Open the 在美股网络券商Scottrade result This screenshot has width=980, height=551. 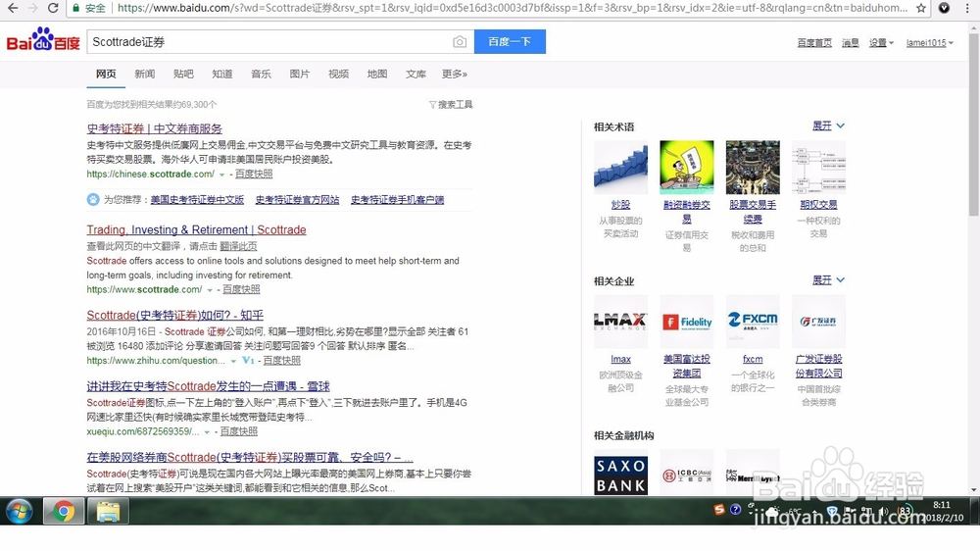tap(250, 457)
